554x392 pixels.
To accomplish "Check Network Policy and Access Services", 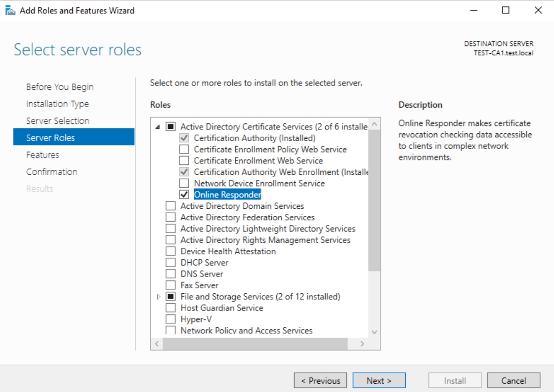I will [x=170, y=330].
